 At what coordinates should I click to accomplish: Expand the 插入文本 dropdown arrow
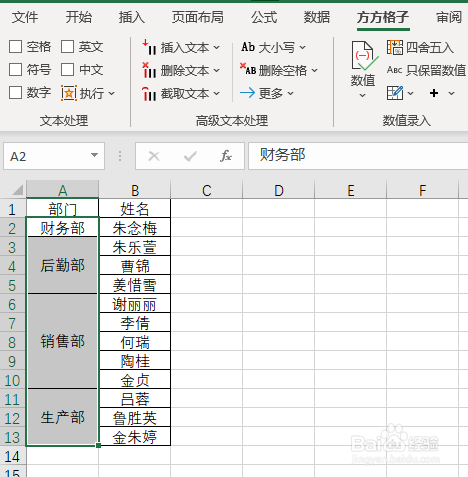[216, 48]
